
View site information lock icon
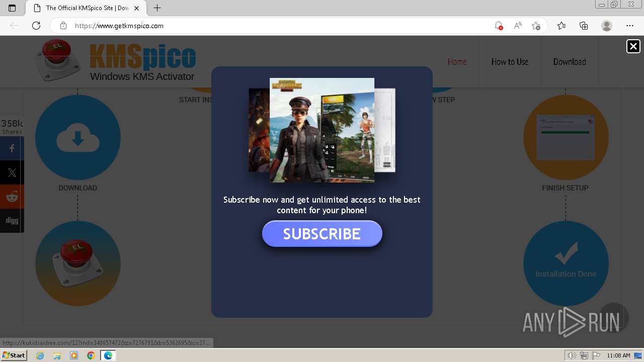[x=63, y=26]
